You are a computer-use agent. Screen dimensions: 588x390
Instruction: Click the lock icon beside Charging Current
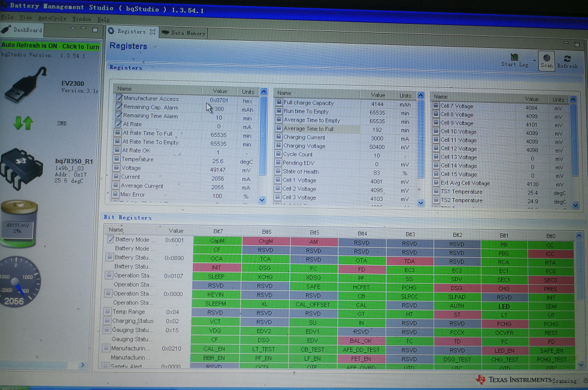pyautogui.click(x=278, y=137)
